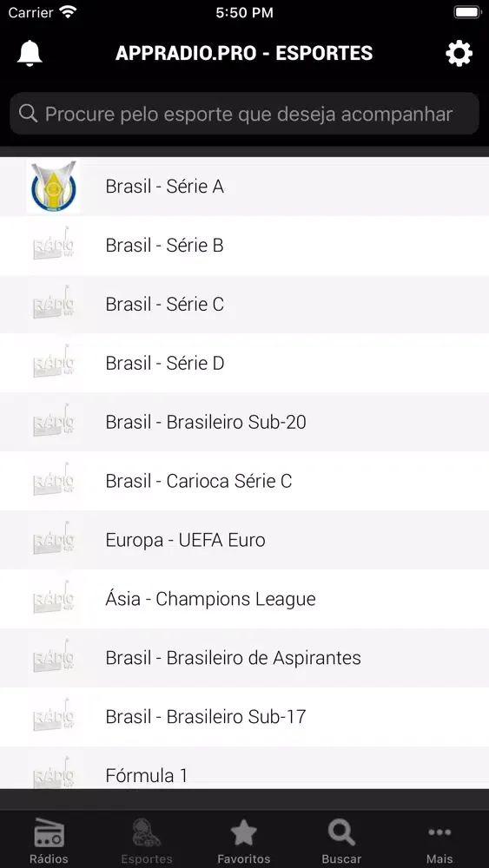The width and height of the screenshot is (489, 868).
Task: Select Brasil - Brasileiro de Aspirantes
Action: [x=244, y=658]
